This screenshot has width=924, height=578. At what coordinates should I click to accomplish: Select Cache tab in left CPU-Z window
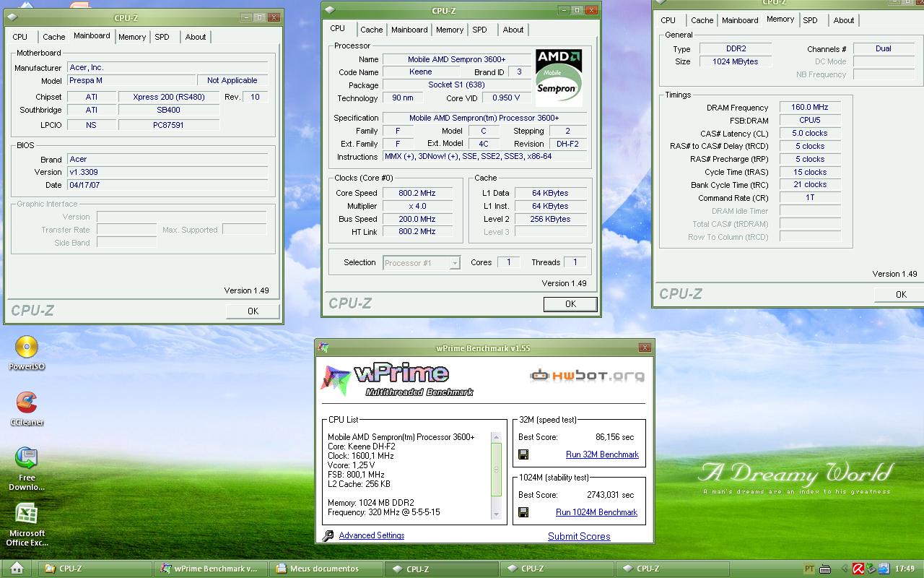54,37
